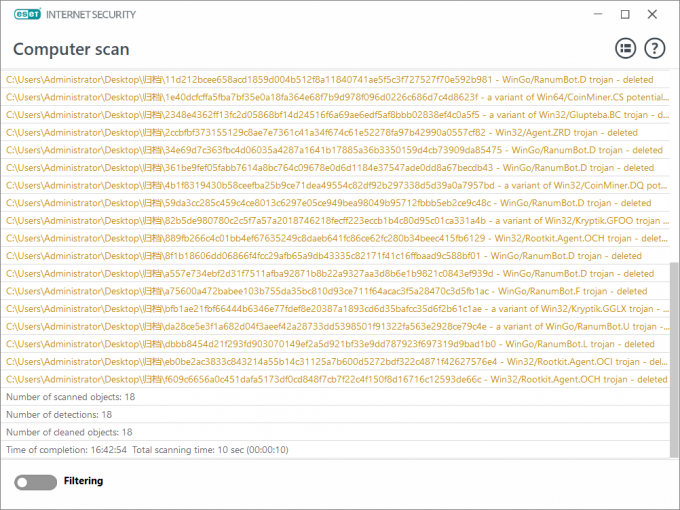Select the Win32/Rootkit.Agent.OCI trojan row

tap(336, 362)
